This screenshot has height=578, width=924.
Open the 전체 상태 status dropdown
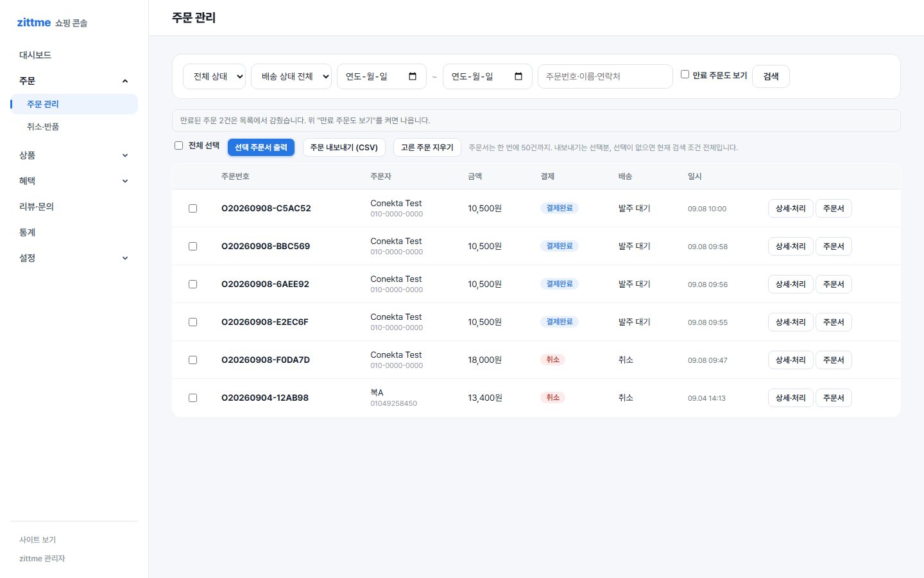point(214,76)
